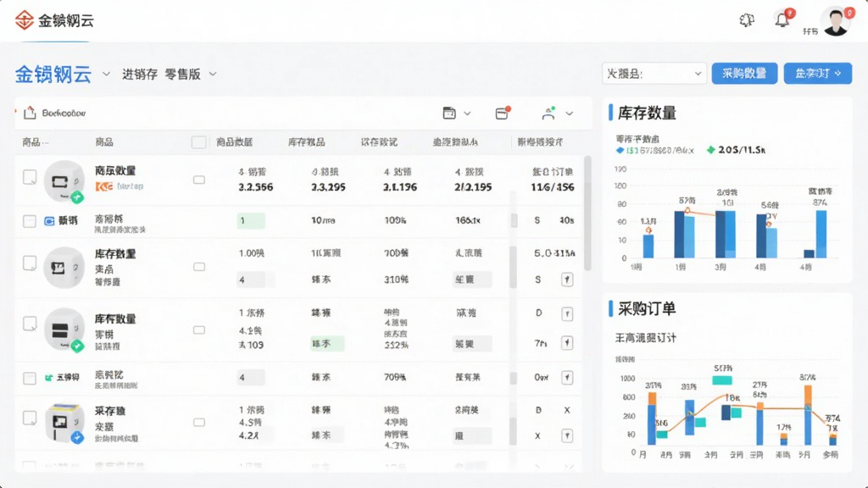
Task: Open the product thumbnail with the blue badge
Action: [63, 424]
